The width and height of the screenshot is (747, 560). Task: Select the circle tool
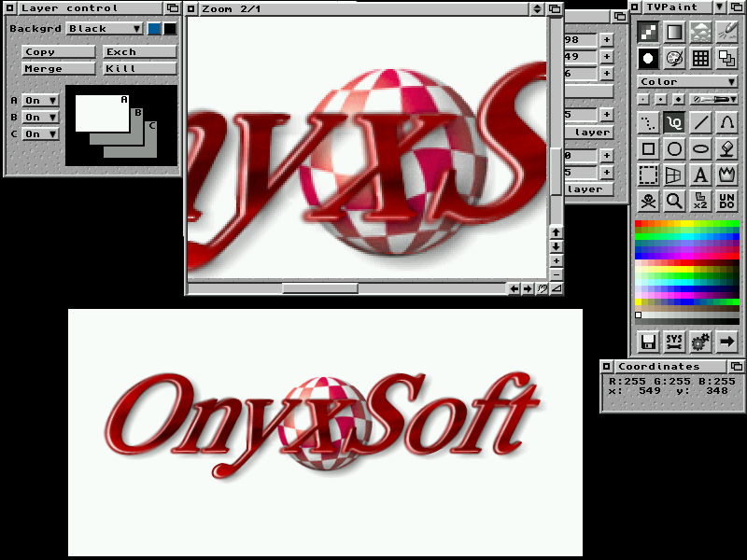[x=674, y=149]
